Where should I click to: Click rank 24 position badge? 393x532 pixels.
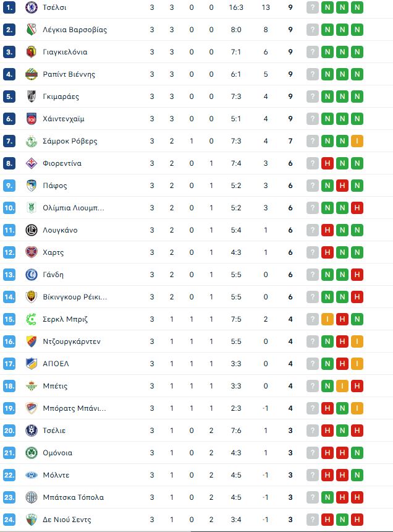pyautogui.click(x=9, y=520)
